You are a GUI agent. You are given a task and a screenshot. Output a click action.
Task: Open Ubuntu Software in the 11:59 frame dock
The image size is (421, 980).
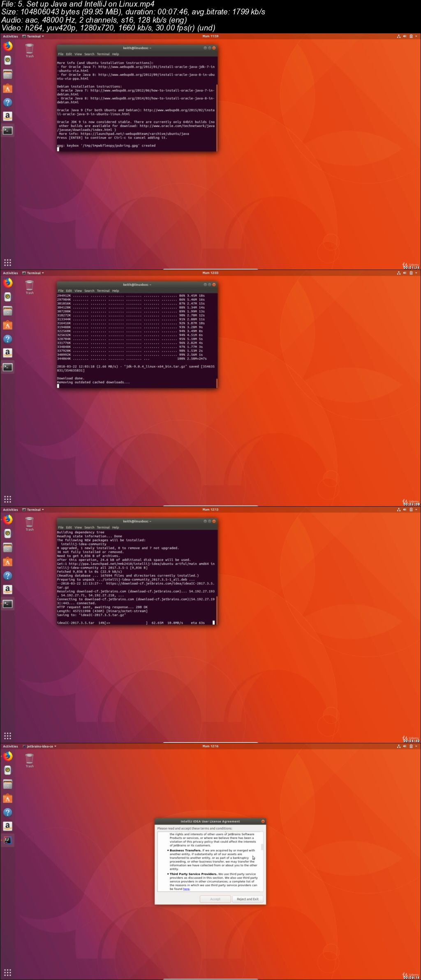tap(7, 88)
